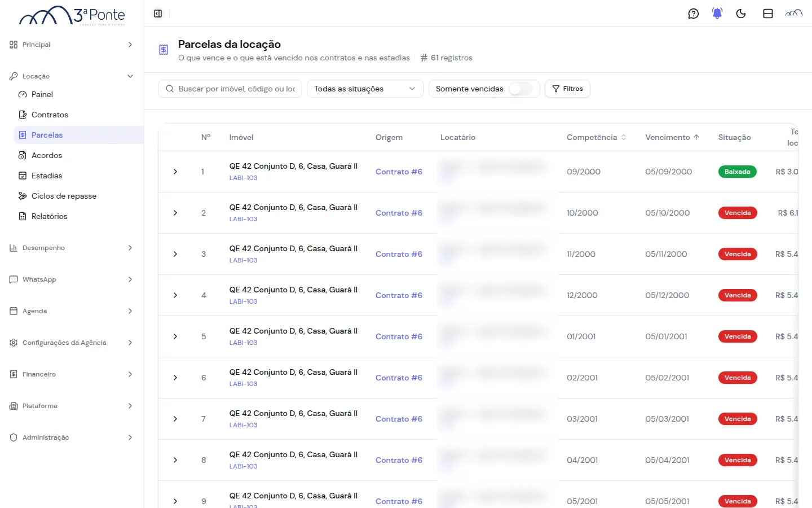Expand the Administração menu section
The image size is (812, 508).
72,437
